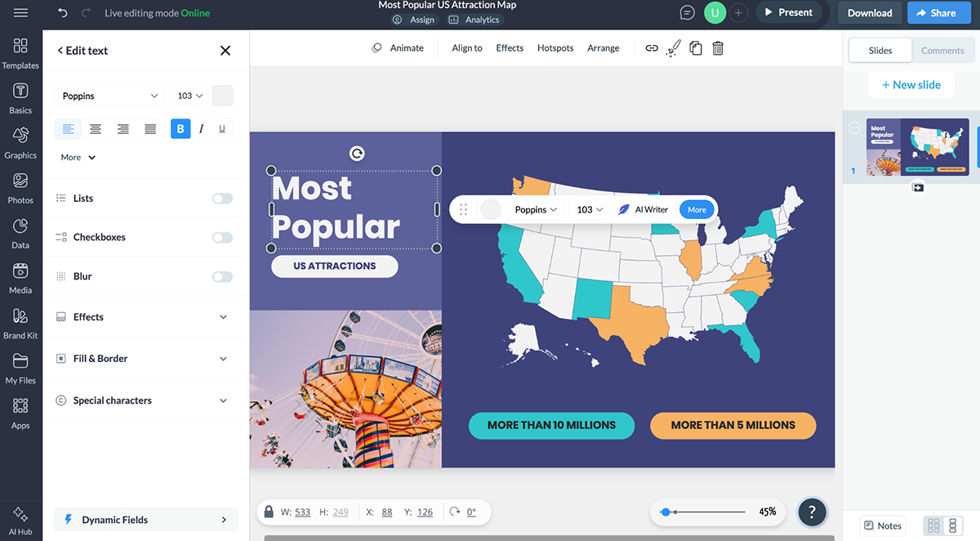Viewport: 980px width, 541px height.
Task: Open the Arrange menu
Action: 603,48
